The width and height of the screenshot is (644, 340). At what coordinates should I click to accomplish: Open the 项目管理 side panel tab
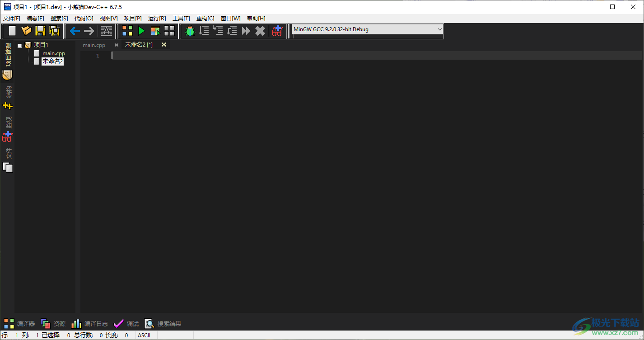click(8, 61)
